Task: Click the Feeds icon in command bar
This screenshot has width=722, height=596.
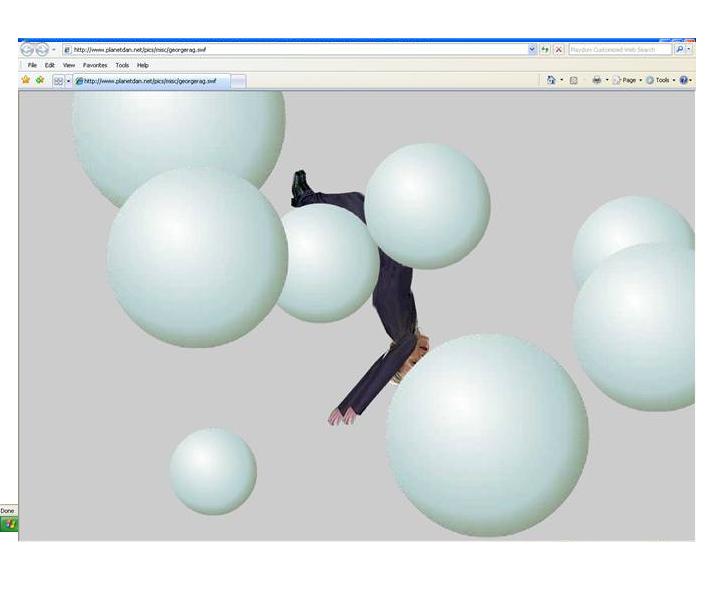Action: [574, 80]
